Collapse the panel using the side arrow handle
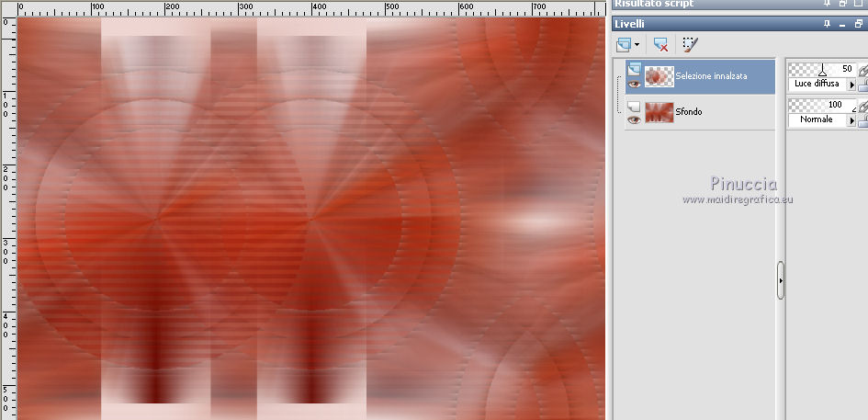The image size is (868, 420). point(781,280)
